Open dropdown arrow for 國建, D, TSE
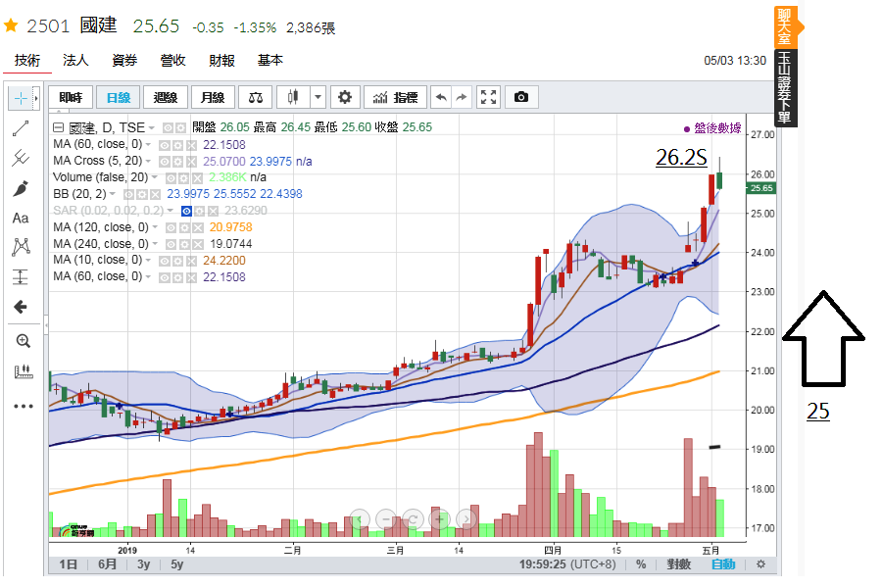 [x=151, y=128]
